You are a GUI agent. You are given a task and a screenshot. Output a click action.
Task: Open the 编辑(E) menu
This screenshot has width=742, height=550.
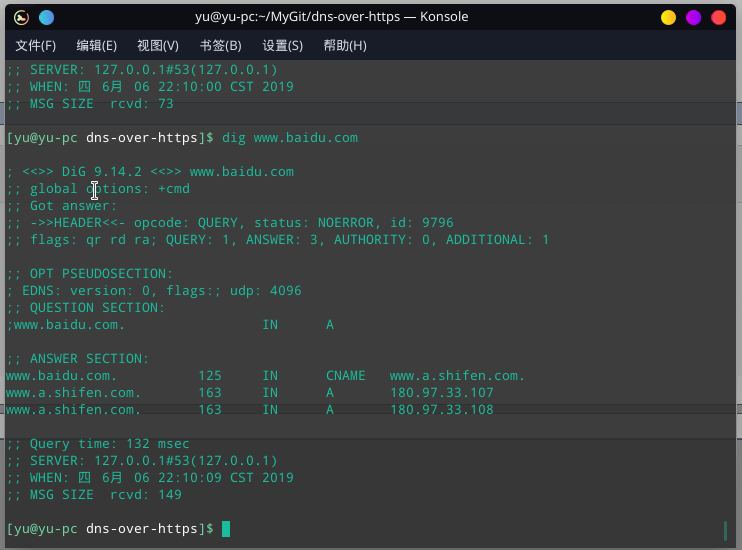[x=97, y=45]
